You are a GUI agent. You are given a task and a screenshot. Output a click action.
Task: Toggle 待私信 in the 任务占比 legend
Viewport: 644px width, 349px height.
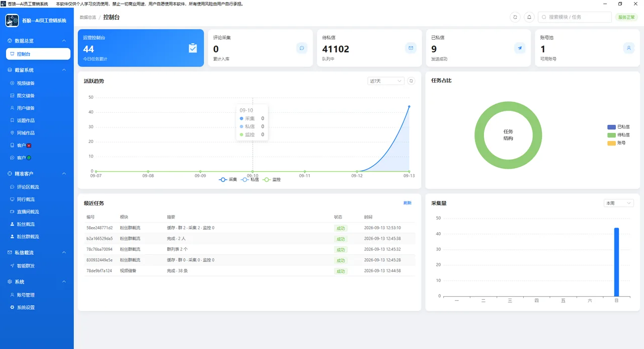[x=618, y=135]
